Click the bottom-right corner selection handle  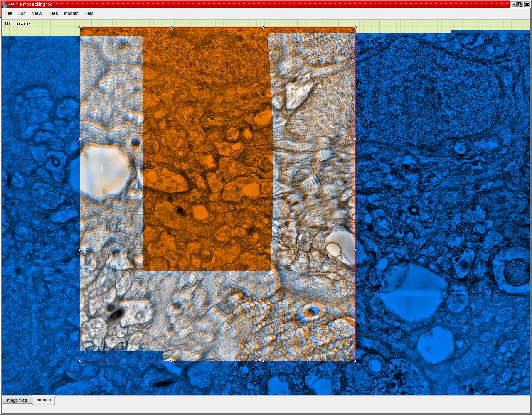pos(355,361)
